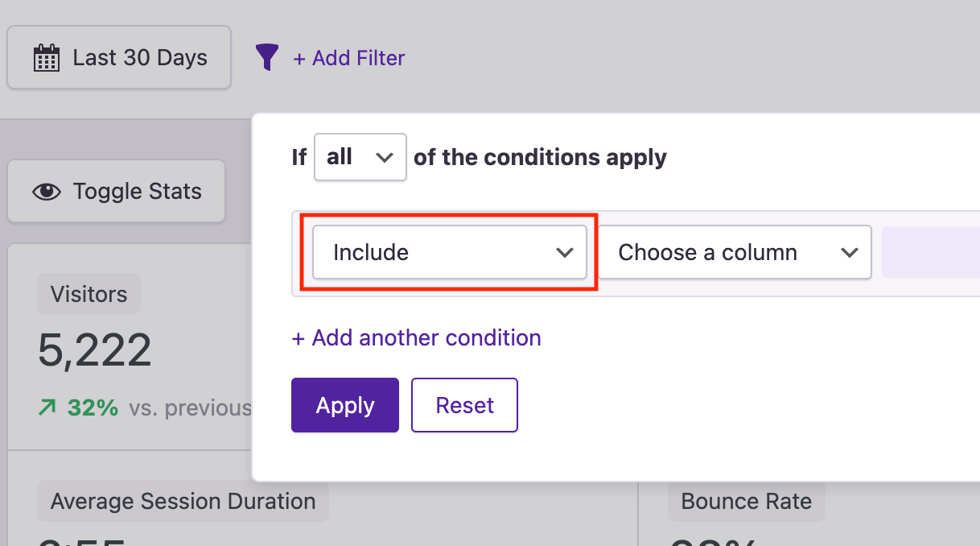
Task: Click + Add Filter
Action: (x=349, y=57)
